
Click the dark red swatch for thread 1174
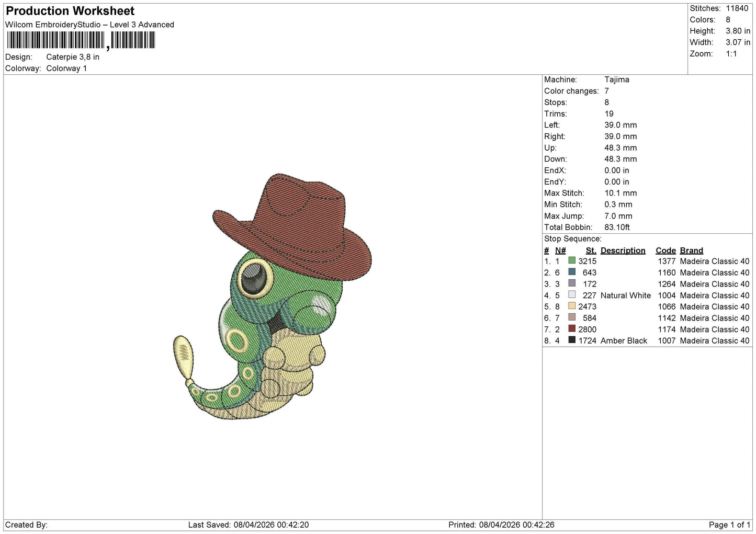(572, 329)
